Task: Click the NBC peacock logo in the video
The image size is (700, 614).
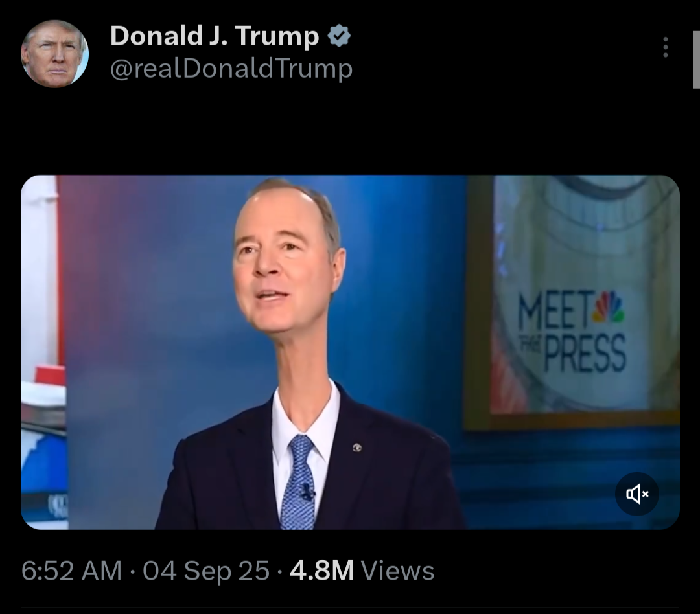Action: pos(608,306)
